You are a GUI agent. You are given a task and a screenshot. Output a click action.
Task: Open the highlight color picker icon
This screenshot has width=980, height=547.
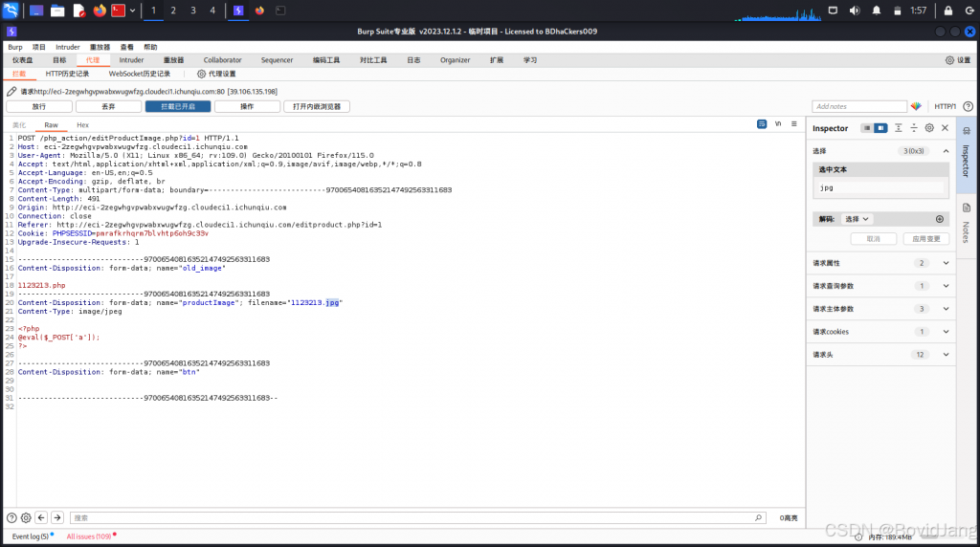916,106
